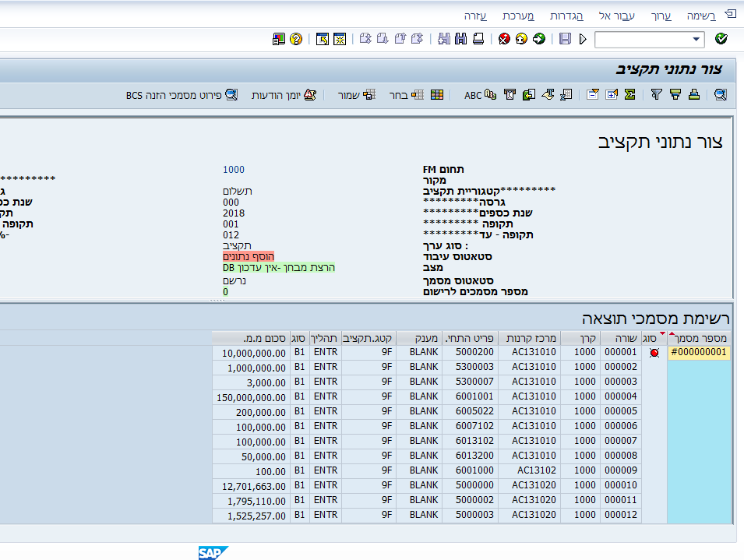744x560 pixels.
Task: Click the subtotals expand plus icon
Action: click(611, 95)
